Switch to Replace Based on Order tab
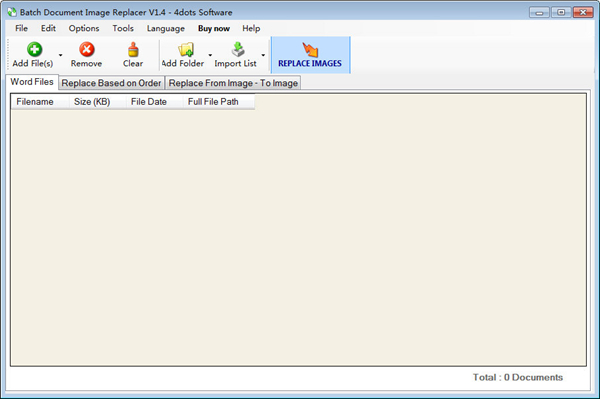 (111, 83)
